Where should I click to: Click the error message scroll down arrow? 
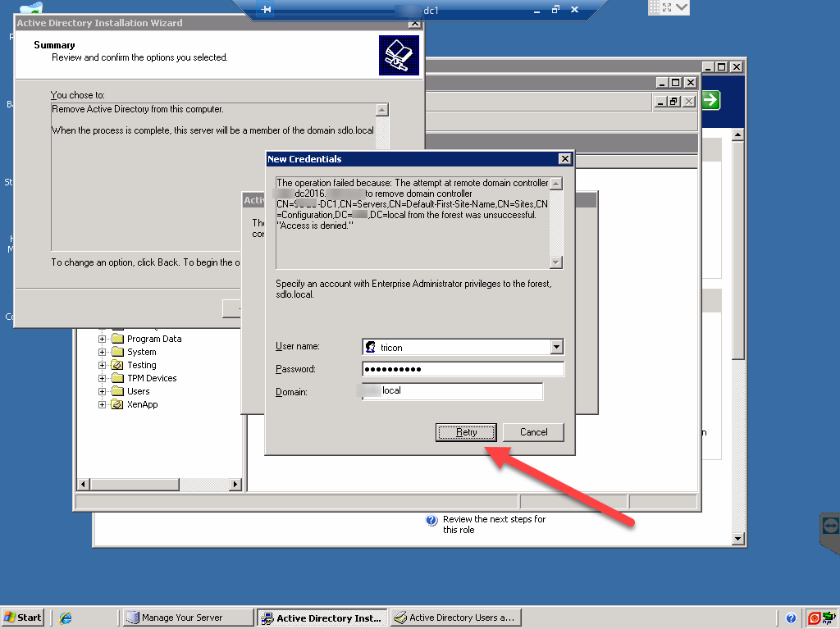click(556, 262)
